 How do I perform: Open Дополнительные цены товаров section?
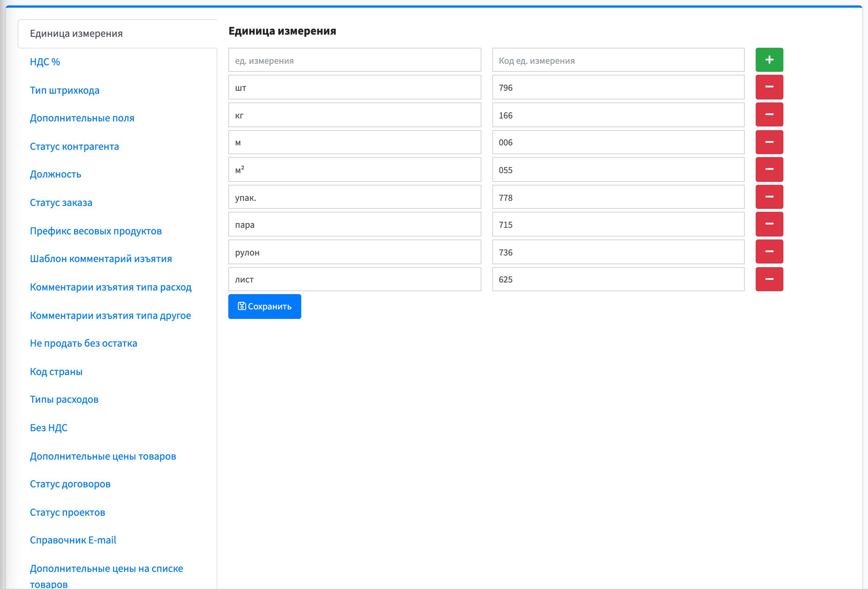point(103,456)
